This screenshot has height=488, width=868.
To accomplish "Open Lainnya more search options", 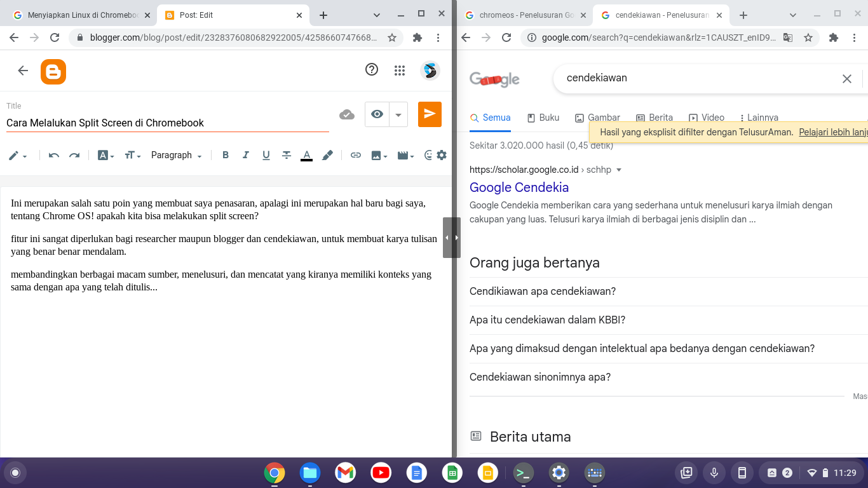I will click(759, 118).
